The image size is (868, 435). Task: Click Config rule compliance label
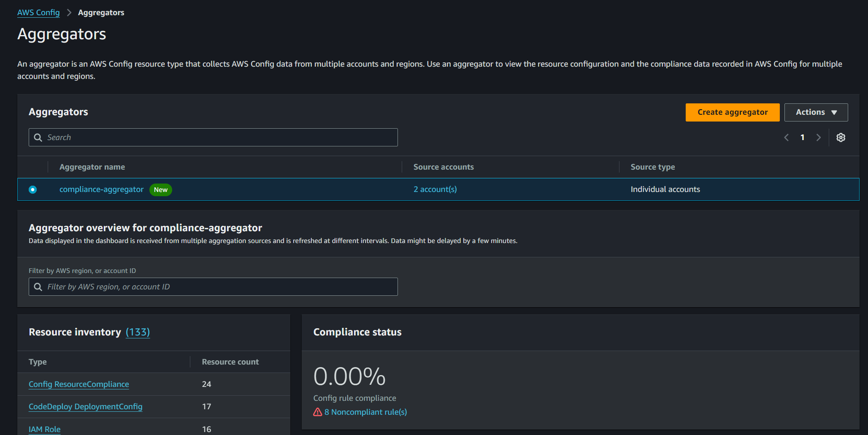pos(355,398)
